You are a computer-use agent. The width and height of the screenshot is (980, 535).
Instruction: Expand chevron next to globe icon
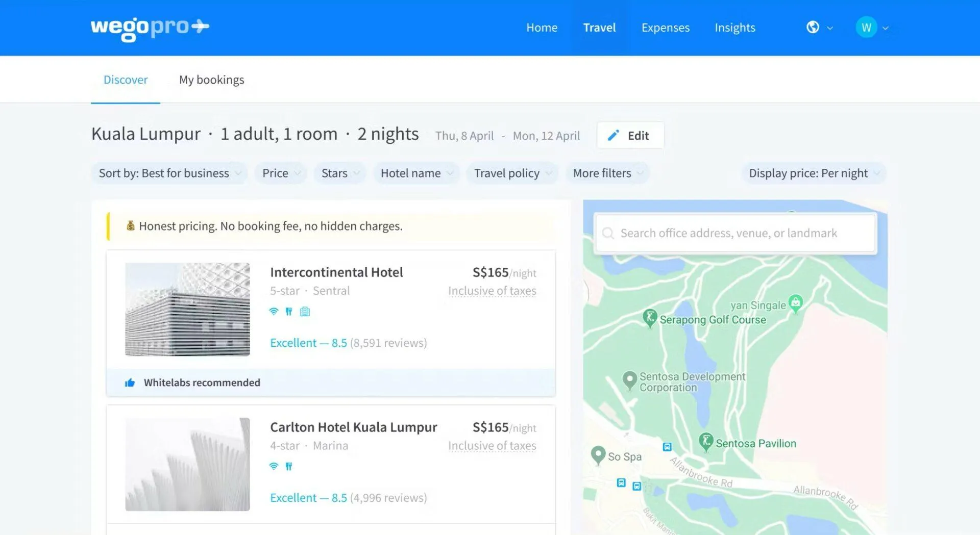click(830, 29)
